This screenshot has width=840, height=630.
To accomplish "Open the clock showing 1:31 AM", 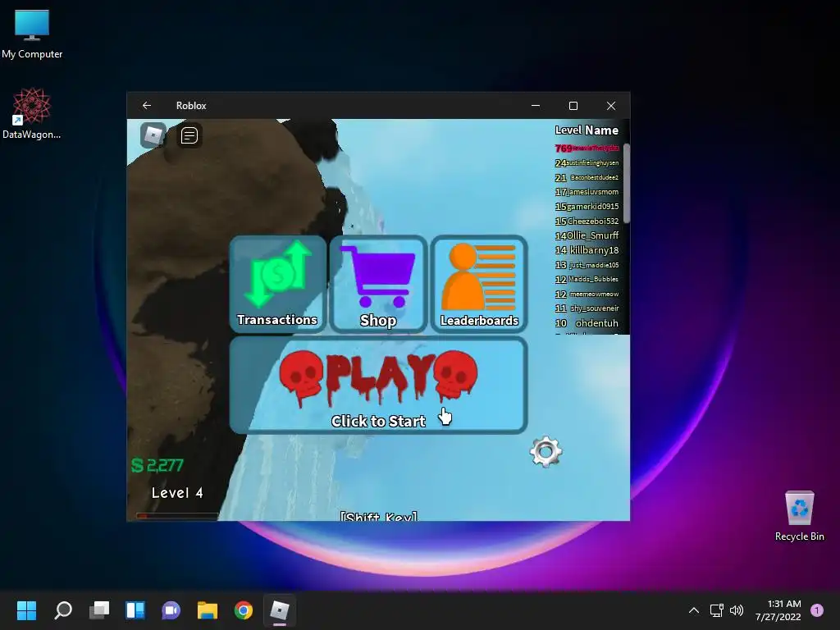I will (x=778, y=610).
